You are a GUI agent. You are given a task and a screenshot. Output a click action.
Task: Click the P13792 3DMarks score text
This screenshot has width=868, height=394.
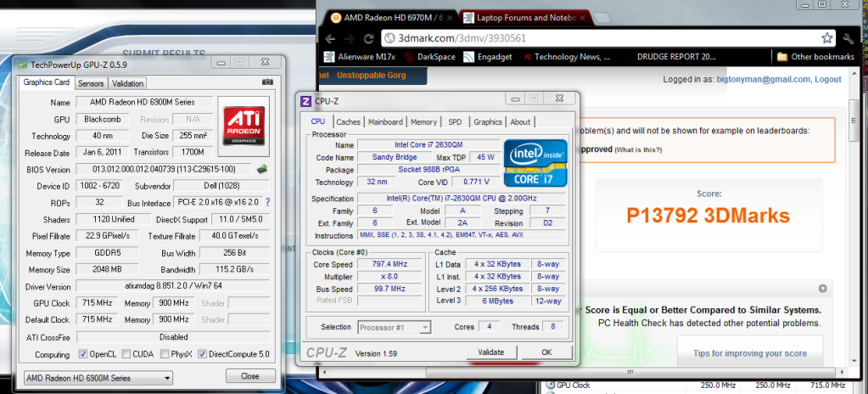[x=708, y=216]
